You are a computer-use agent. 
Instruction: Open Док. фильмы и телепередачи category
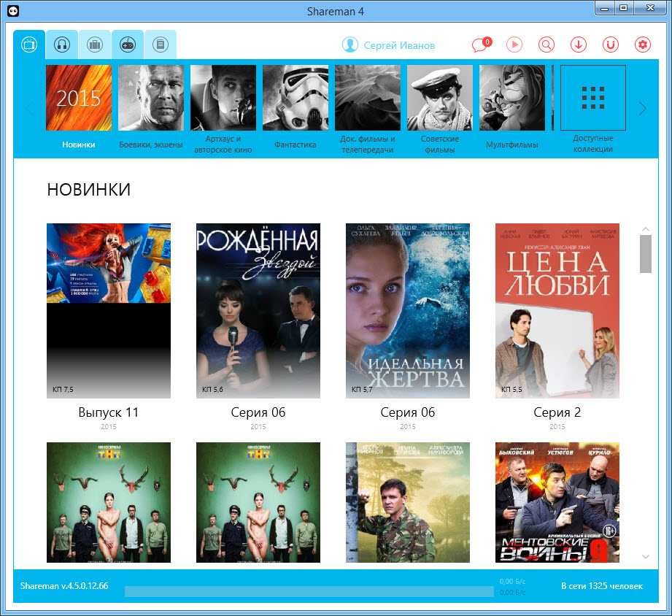368,98
